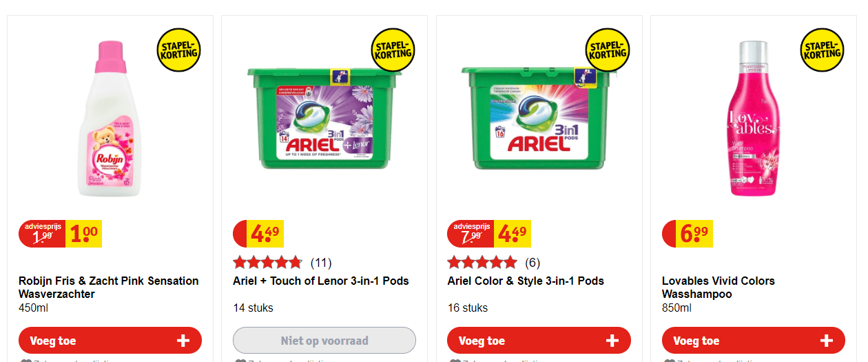The image size is (868, 362).
Task: Open Lovables Vivid Colors Wasshampoo title link
Action: pos(719,288)
